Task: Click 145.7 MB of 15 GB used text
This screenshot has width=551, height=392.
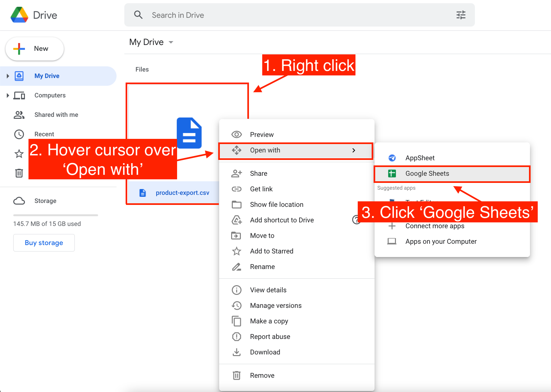Action: pos(47,224)
